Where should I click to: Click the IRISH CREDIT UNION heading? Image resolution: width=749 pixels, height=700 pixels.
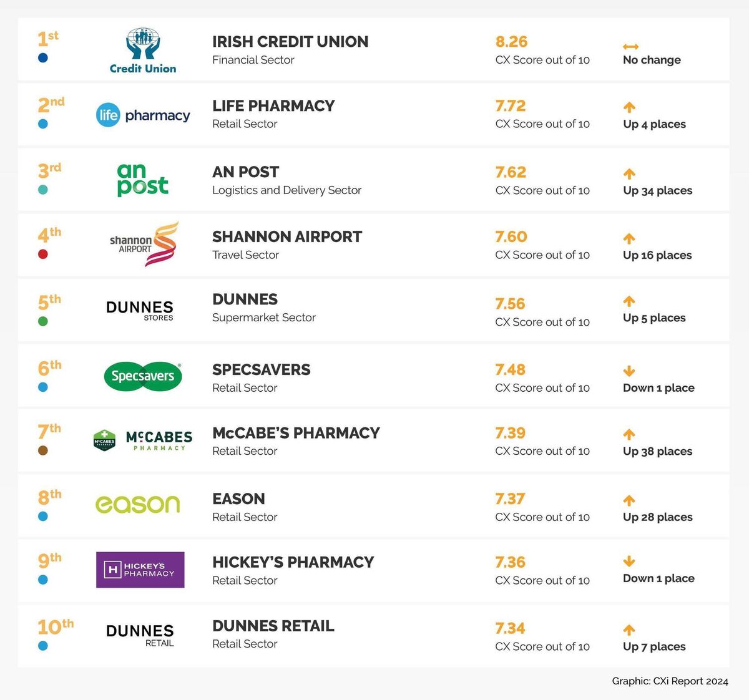[x=290, y=42]
